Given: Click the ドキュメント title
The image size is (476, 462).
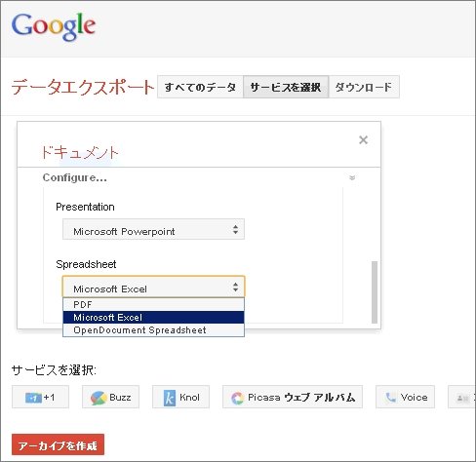Looking at the screenshot, I should coord(80,153).
